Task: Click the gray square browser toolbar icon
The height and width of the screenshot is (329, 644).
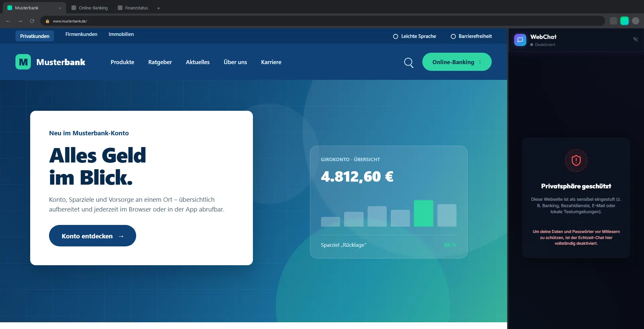Action: [613, 21]
